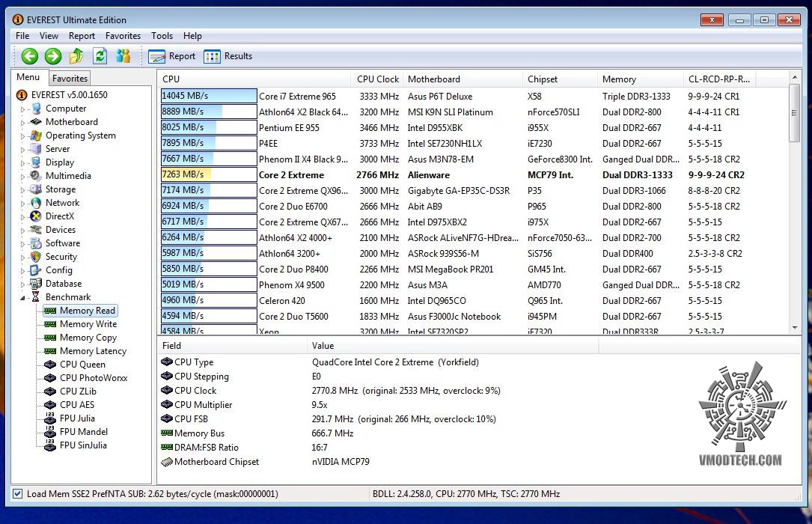This screenshot has width=812, height=524.
Task: Click the CPU PhotoWorxx chip icon
Action: [x=50, y=377]
